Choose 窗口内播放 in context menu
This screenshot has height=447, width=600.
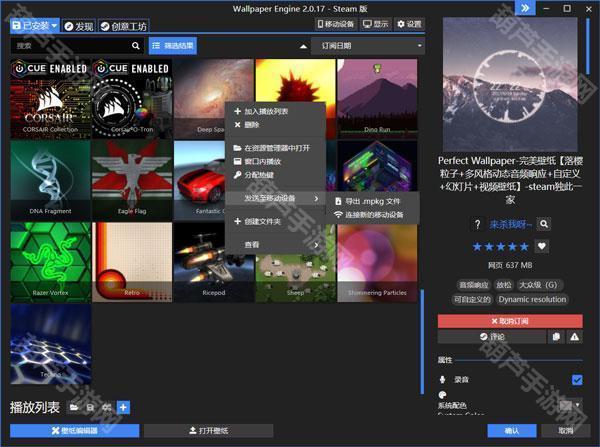pos(275,162)
